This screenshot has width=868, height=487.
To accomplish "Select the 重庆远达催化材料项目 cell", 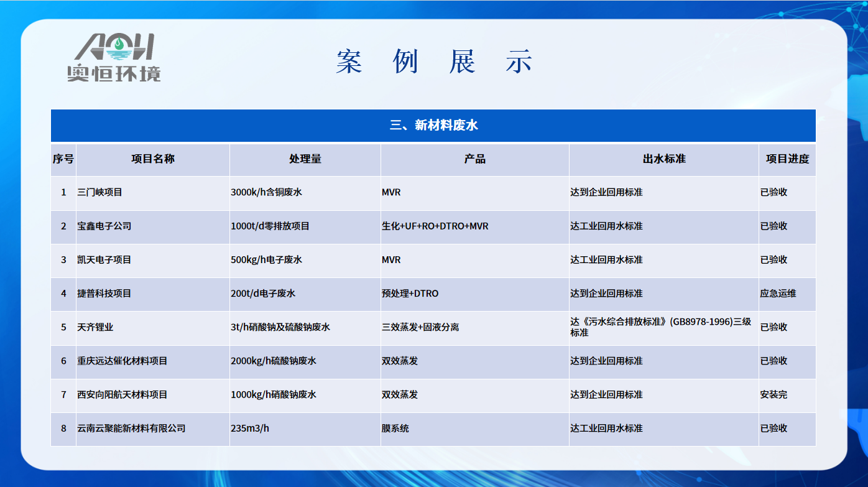I will point(122,361).
